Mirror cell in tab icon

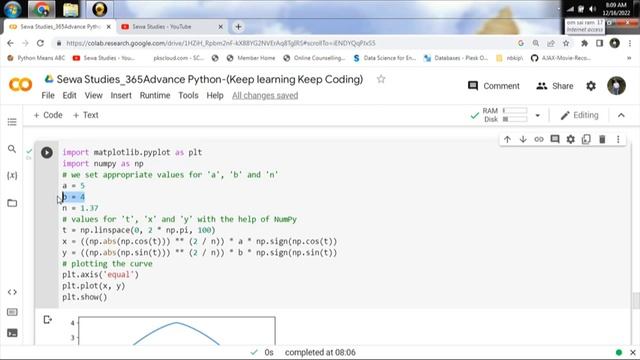[x=586, y=139]
